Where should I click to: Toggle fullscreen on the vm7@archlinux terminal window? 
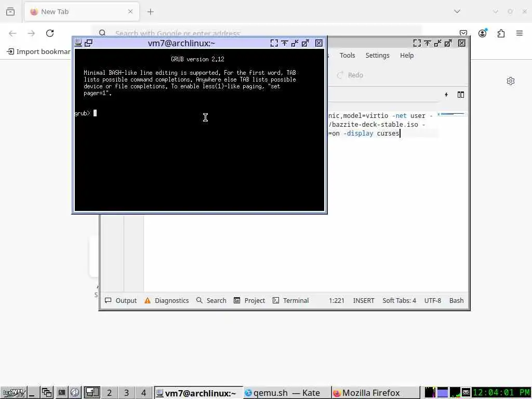coord(274,43)
